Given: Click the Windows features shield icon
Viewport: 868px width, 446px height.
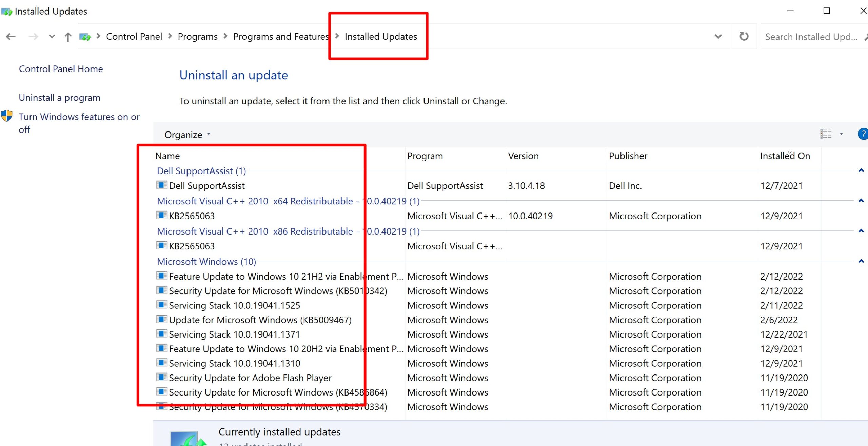Looking at the screenshot, I should (x=7, y=116).
